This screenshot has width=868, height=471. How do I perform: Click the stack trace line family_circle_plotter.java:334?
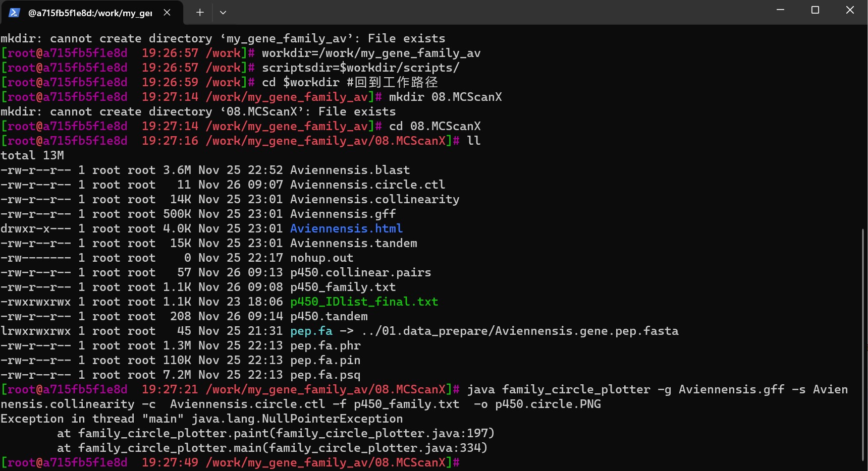[x=272, y=448]
